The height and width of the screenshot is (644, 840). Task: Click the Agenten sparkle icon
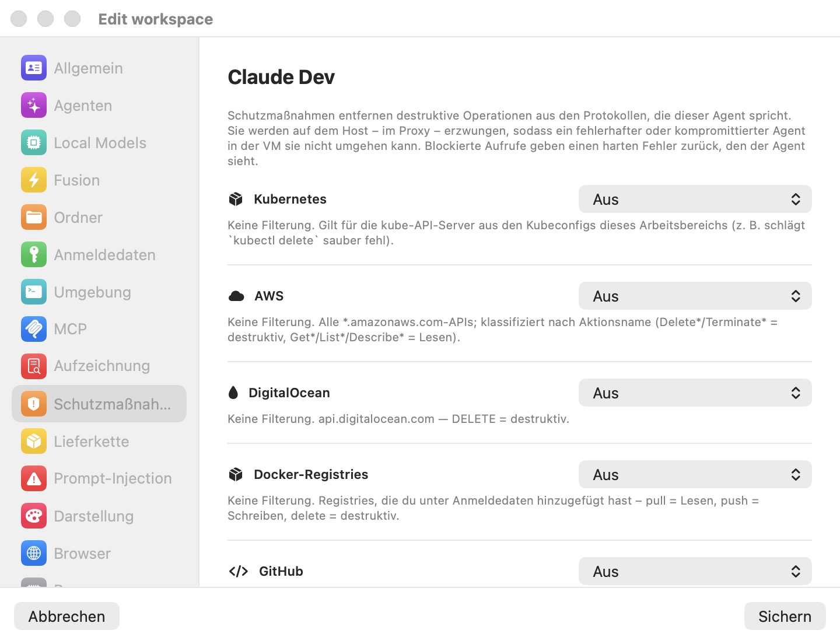click(x=34, y=106)
